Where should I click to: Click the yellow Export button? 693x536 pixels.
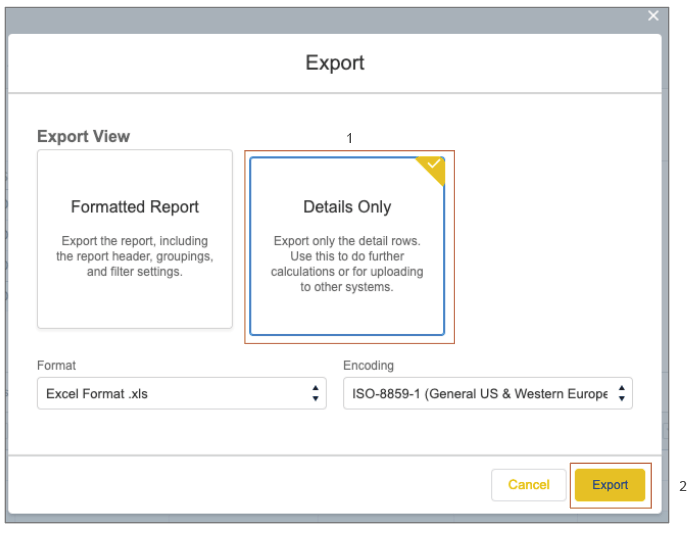(610, 485)
